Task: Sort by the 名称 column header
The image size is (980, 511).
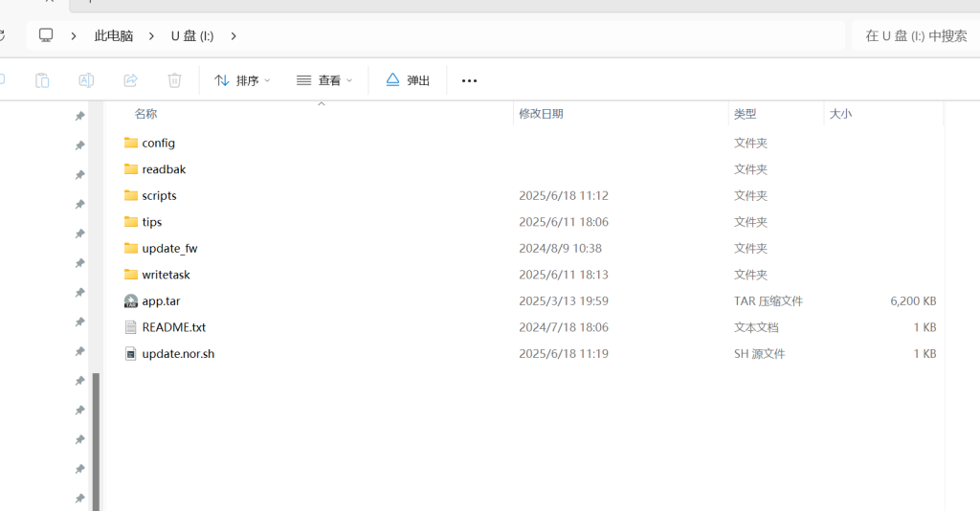Action: pyautogui.click(x=145, y=114)
